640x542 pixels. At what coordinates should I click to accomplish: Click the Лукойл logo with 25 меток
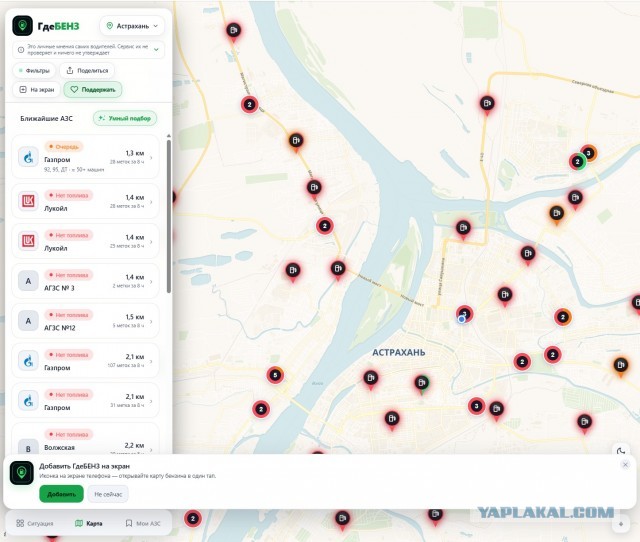click(28, 241)
